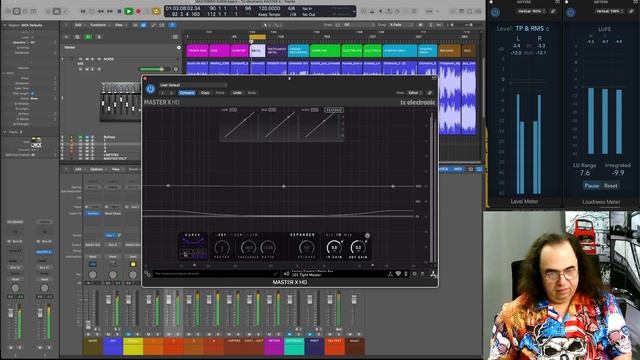The image size is (640, 360).
Task: Click the low band compressor curve display
Action: tap(240, 125)
